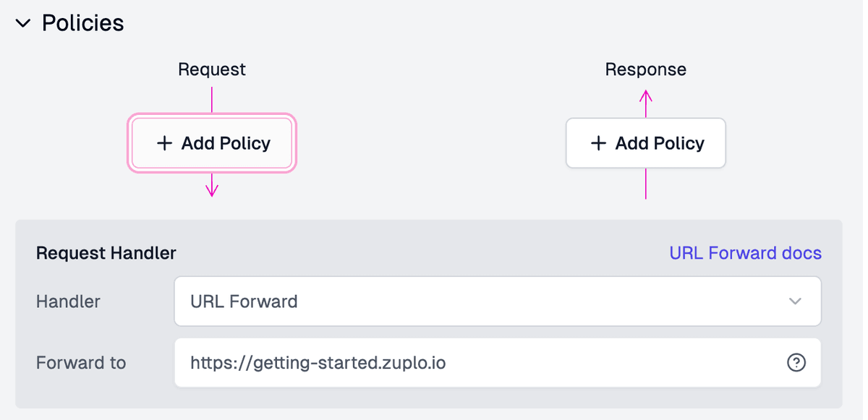Select the Forward to URL input field
Image resolution: width=868 pixels, height=420 pixels.
click(434, 363)
